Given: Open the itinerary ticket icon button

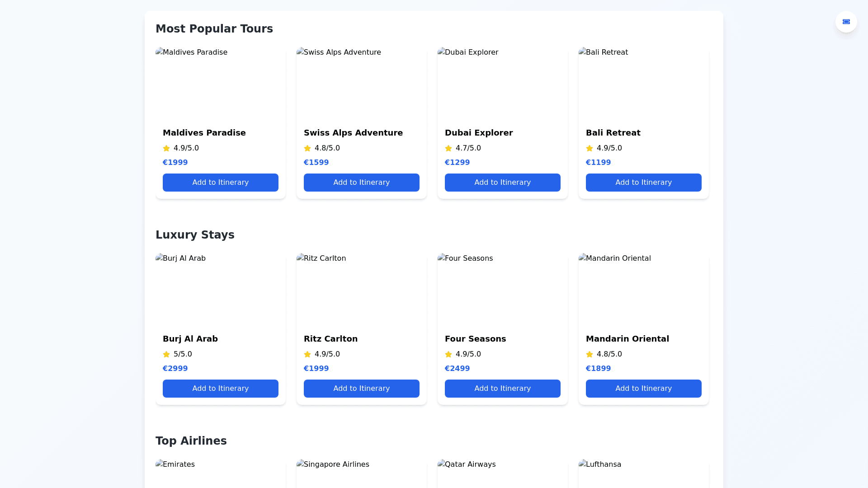Looking at the screenshot, I should 846,22.
